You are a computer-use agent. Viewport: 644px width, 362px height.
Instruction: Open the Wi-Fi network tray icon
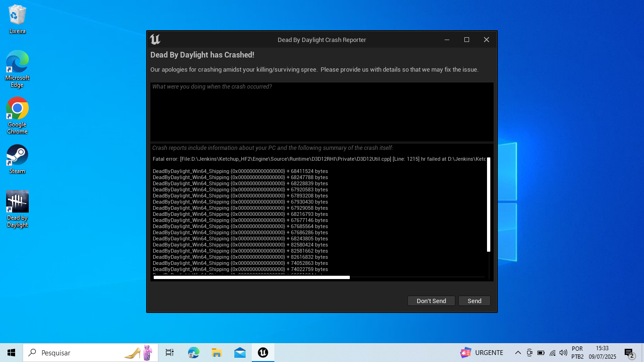(552, 353)
